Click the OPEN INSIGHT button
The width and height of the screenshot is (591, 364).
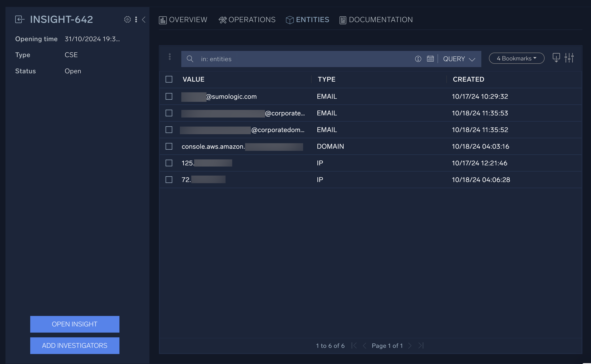click(x=75, y=324)
